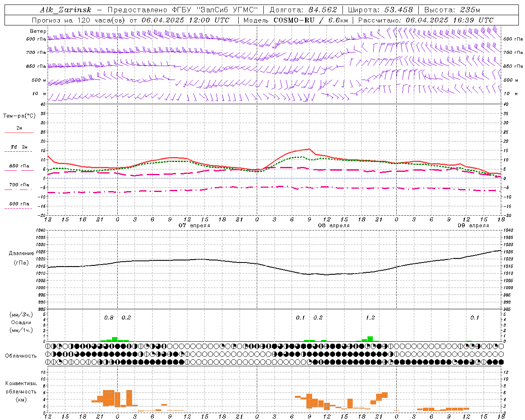Click the precipitation value 1.2

(x=370, y=318)
